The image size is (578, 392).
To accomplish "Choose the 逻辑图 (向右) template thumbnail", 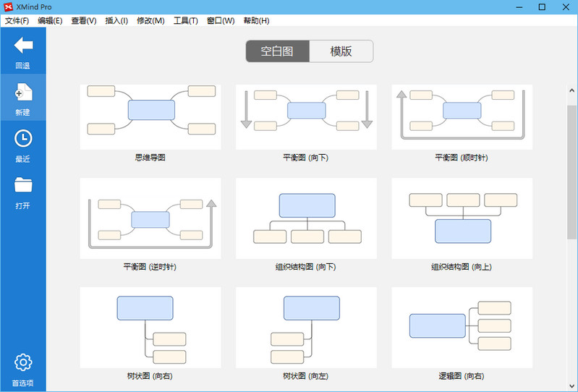I will 462,327.
